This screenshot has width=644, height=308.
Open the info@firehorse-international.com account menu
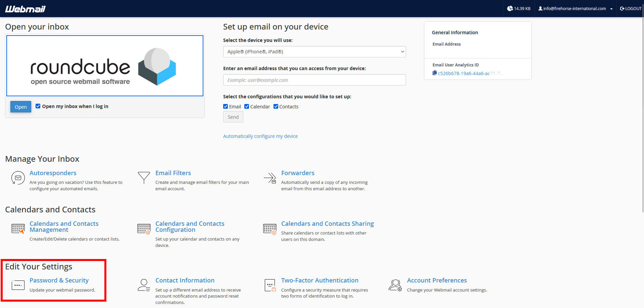pos(575,9)
